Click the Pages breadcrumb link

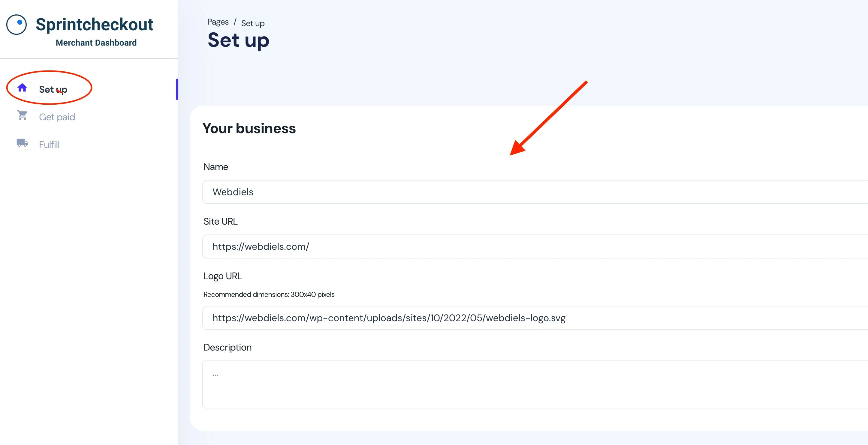point(218,22)
